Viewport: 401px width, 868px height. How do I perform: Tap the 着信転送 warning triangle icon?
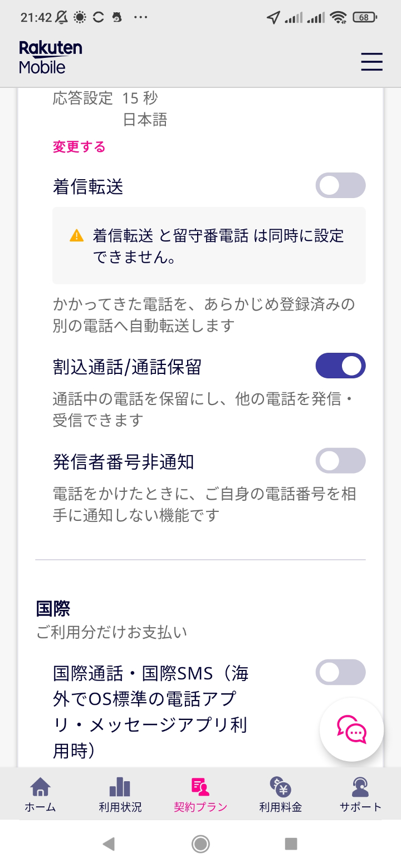click(76, 236)
